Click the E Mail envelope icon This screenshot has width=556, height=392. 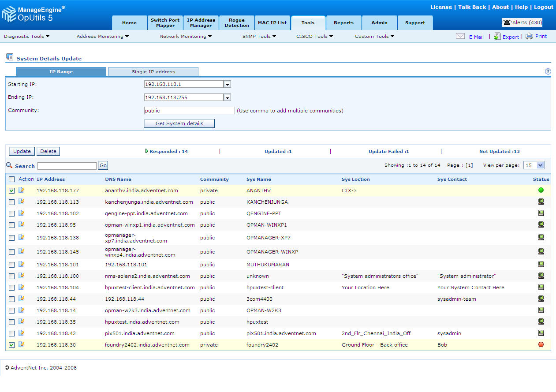coord(460,37)
